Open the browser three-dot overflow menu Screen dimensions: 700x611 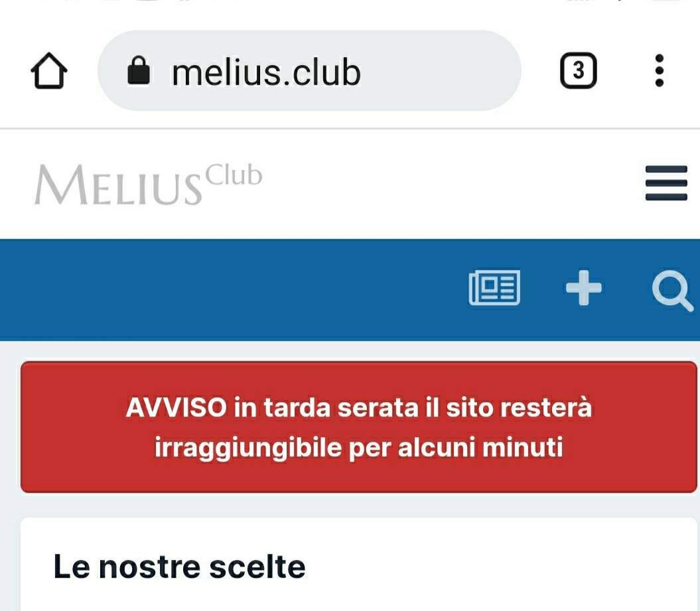(659, 70)
